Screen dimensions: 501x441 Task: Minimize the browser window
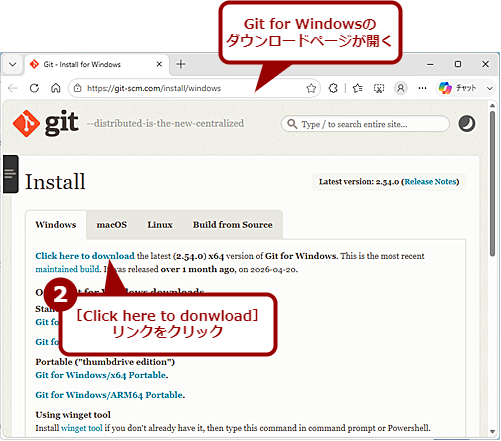pyautogui.click(x=430, y=64)
